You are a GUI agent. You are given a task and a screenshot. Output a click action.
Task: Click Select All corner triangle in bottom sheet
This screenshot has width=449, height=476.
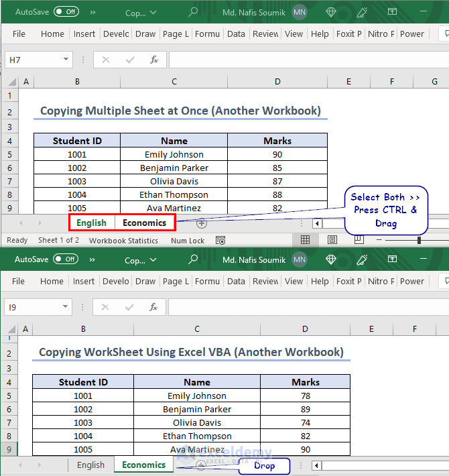pyautogui.click(x=11, y=329)
